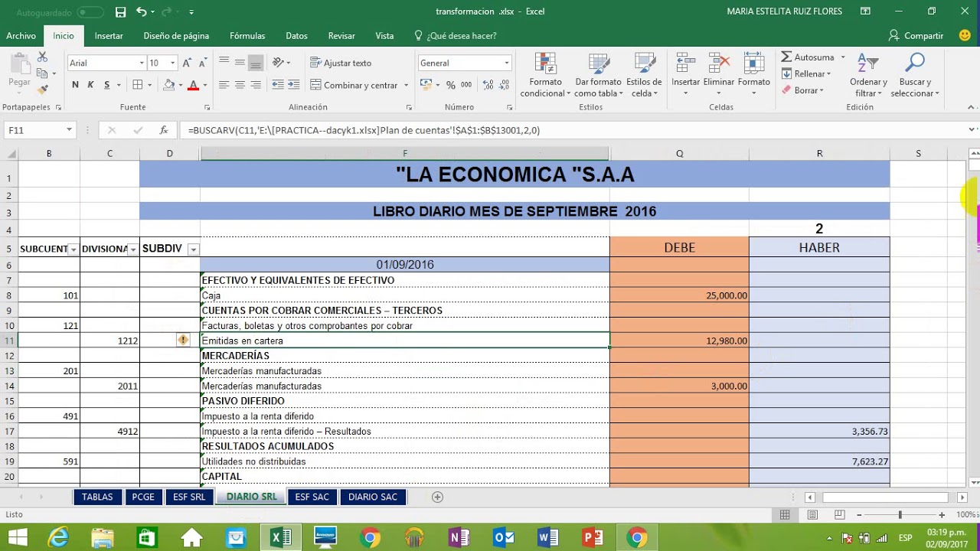
Task: Switch to the TABLAS sheet tab
Action: 97,497
